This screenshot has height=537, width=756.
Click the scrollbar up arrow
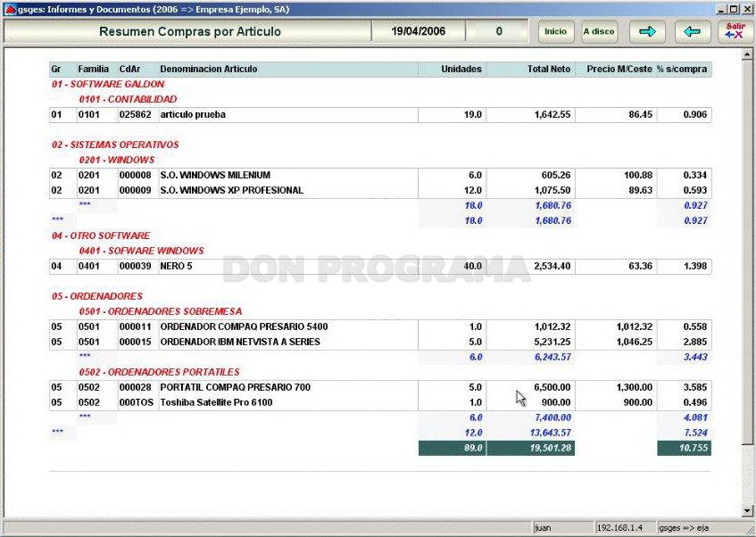[747, 54]
